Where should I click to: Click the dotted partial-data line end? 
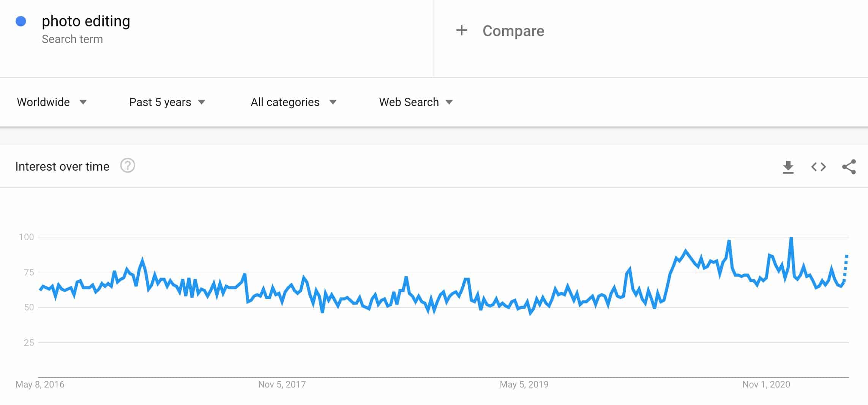pos(846,257)
